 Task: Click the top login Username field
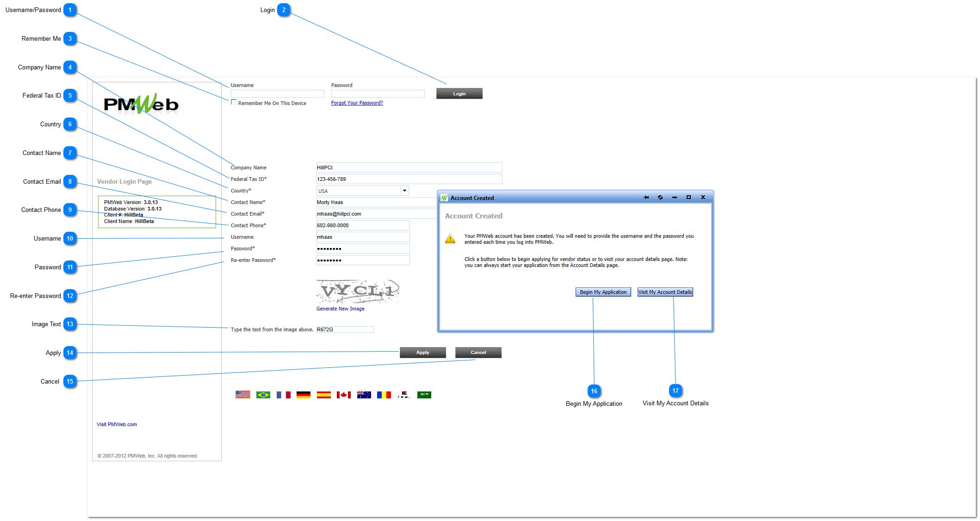[278, 93]
